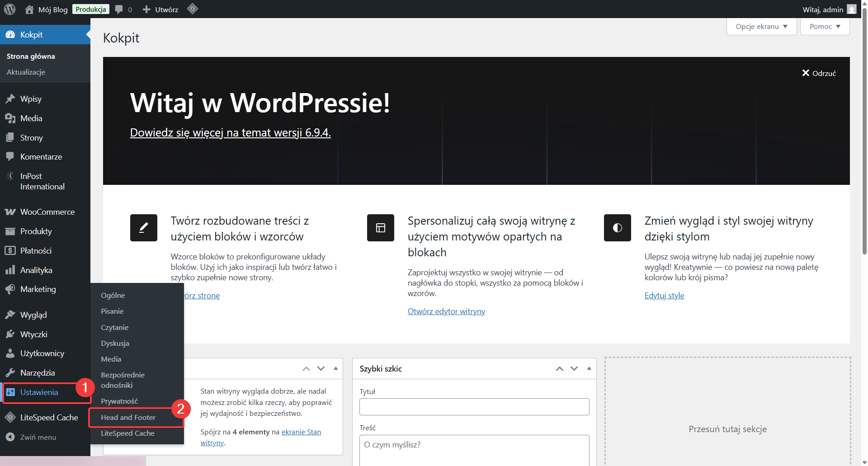Click the LiteSpeed Cache sidebar icon
The height and width of the screenshot is (466, 868).
10,418
